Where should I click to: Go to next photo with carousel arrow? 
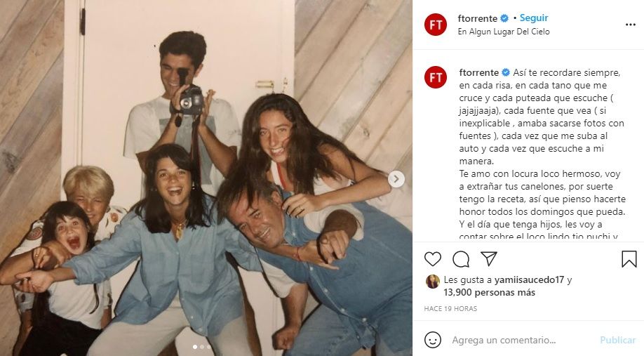click(396, 179)
